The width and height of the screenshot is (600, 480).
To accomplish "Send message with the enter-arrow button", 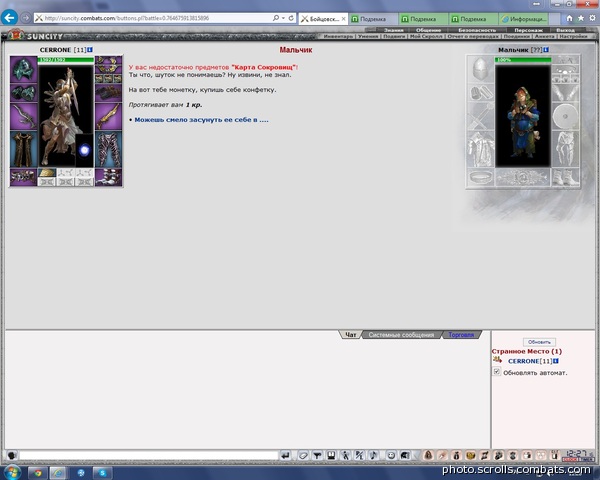I will [285, 456].
